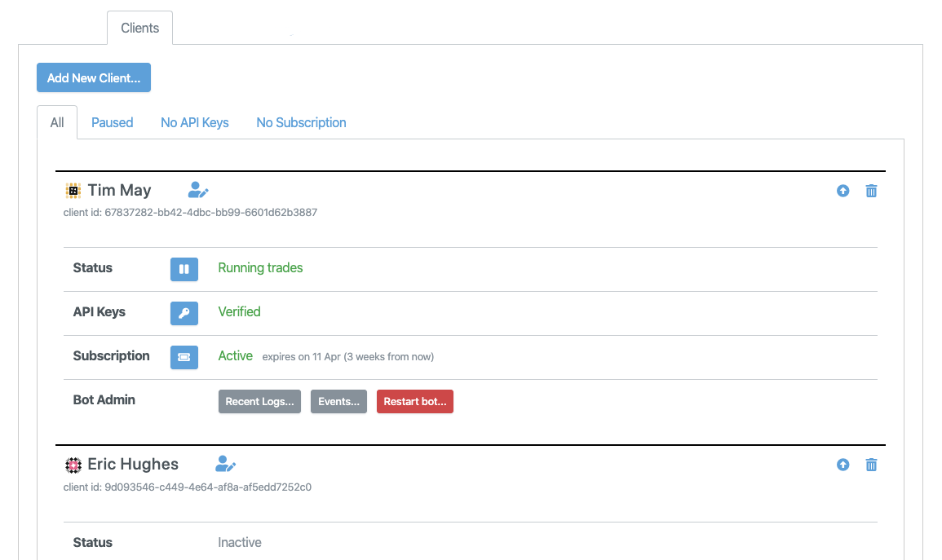Select the Clients top tab

139,28
